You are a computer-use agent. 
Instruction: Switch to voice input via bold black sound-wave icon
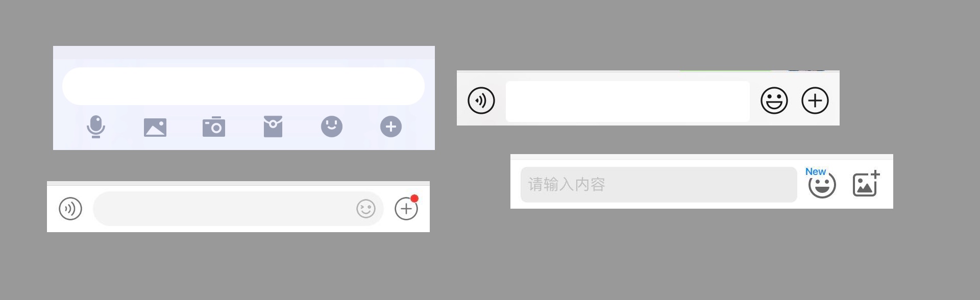click(481, 101)
